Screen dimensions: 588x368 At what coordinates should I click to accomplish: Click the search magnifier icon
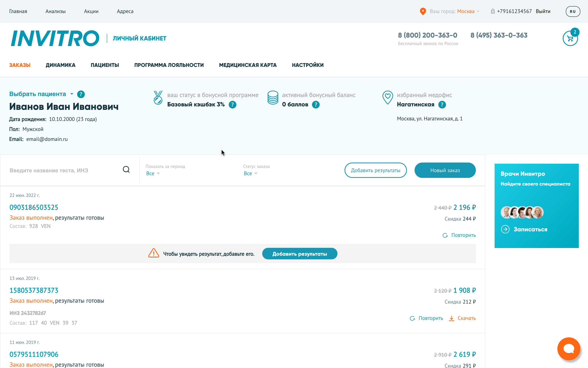pos(126,169)
